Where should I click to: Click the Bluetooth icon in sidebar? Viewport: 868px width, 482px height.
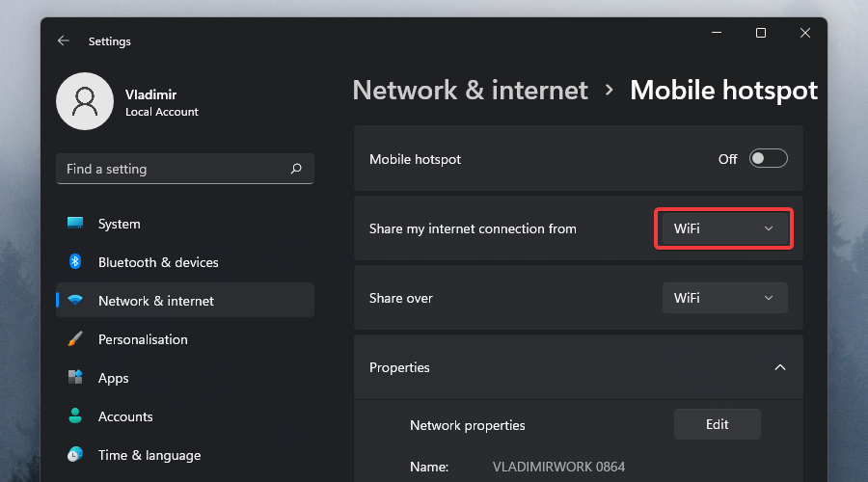(75, 262)
